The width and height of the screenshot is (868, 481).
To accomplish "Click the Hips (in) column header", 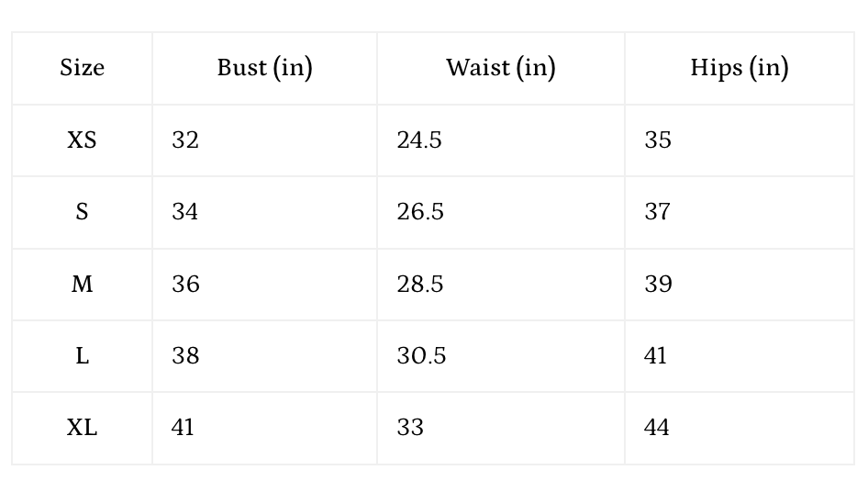I will pos(739,68).
